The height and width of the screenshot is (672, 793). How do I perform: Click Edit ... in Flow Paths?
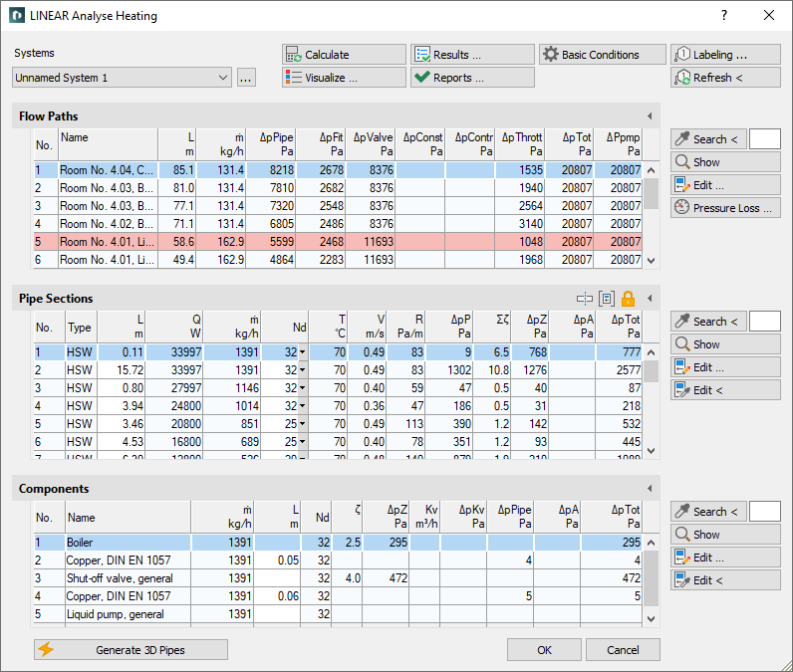click(725, 185)
